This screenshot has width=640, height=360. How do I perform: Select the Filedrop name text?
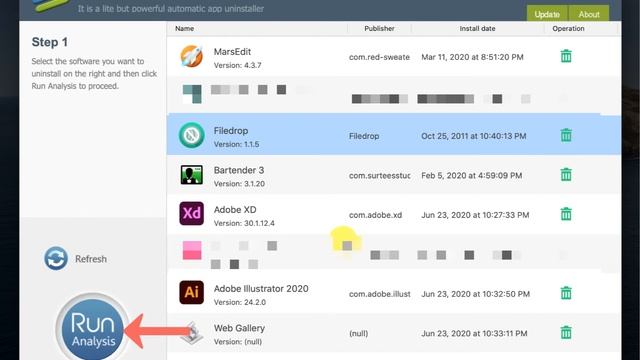coord(231,131)
